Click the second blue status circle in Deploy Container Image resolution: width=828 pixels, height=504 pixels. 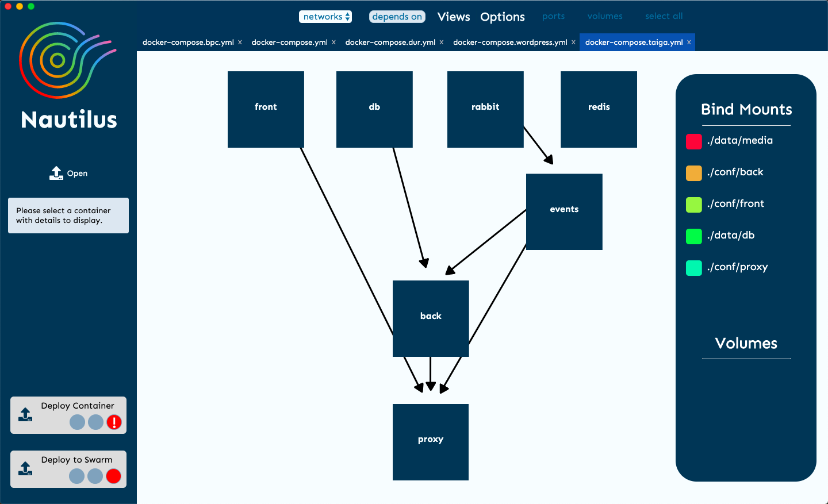95,422
